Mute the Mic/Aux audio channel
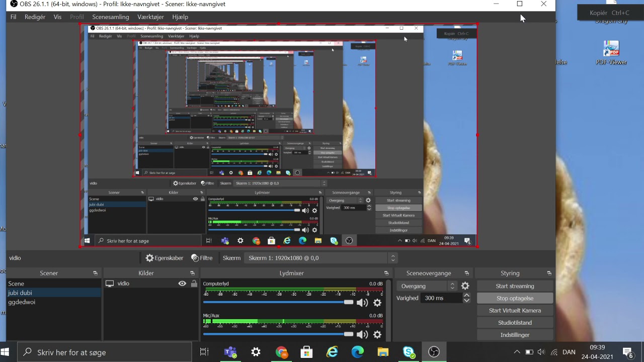 pyautogui.click(x=362, y=334)
